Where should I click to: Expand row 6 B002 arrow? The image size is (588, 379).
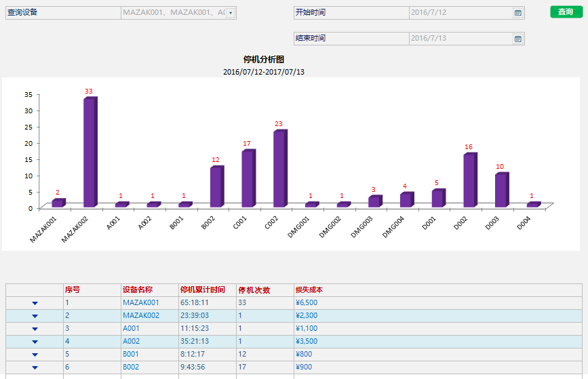click(x=35, y=367)
